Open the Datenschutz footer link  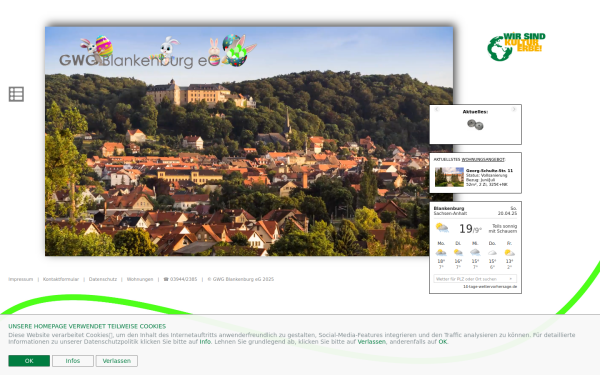pyautogui.click(x=103, y=279)
